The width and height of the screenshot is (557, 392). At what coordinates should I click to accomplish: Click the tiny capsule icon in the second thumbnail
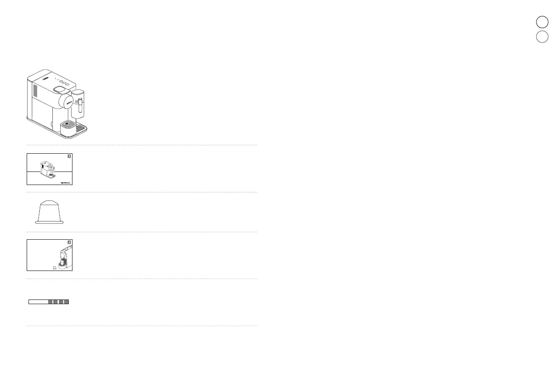(54, 268)
